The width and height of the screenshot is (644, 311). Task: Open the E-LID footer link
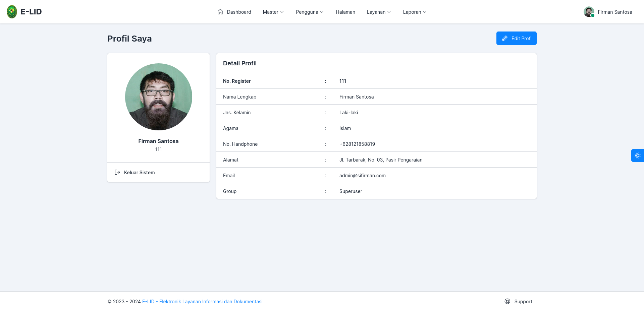click(x=202, y=302)
